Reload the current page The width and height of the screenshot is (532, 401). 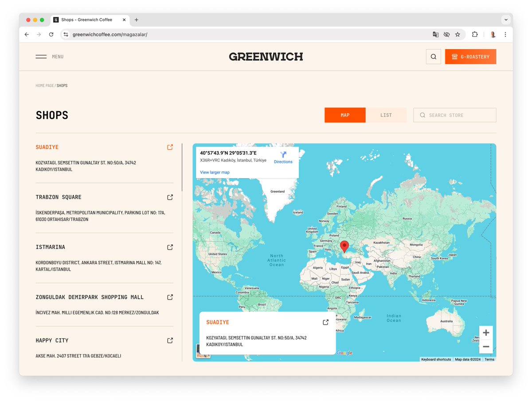51,34
